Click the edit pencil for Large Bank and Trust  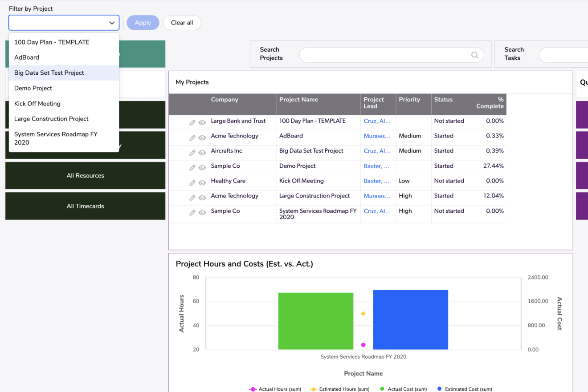192,121
